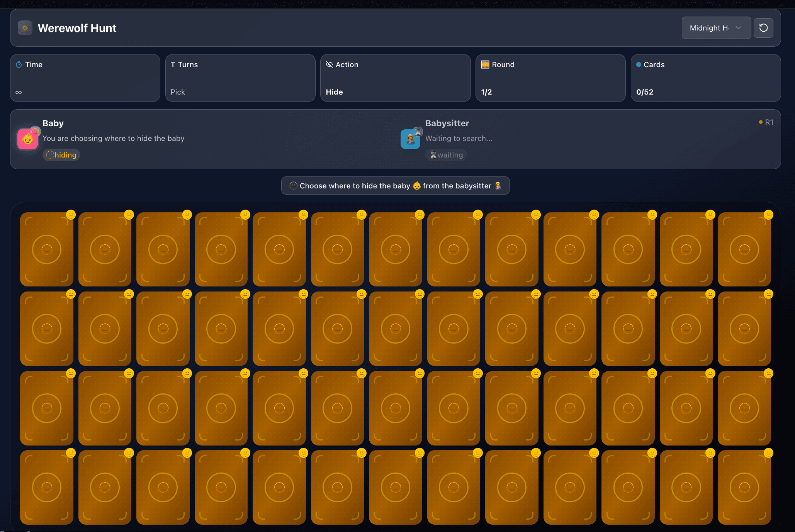Click the Action hidden-eye icon
This screenshot has height=532, width=795.
tap(329, 64)
